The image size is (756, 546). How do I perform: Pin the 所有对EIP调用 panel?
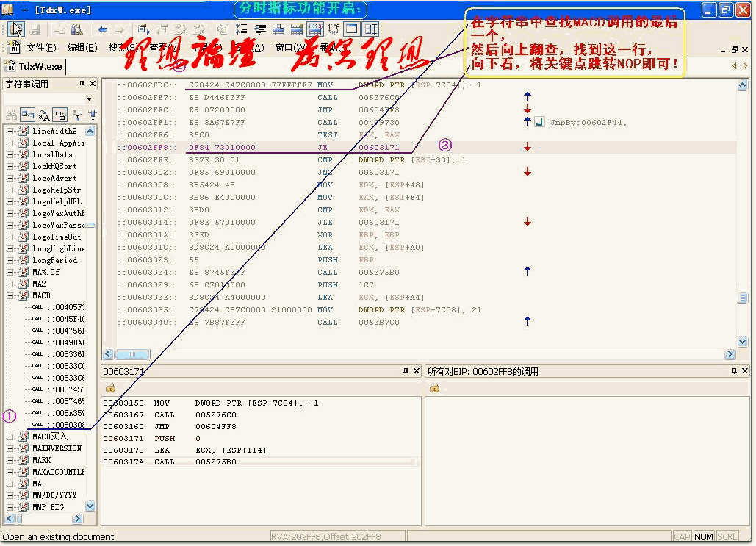point(734,371)
